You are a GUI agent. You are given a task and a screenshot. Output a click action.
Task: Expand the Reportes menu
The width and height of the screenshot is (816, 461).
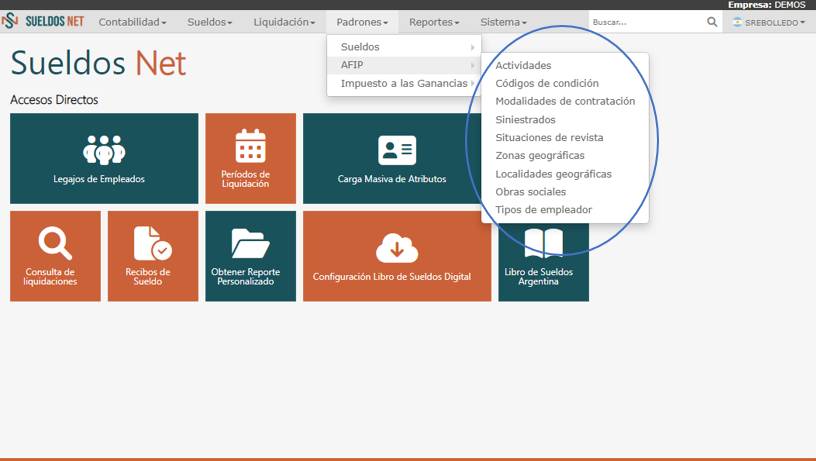tap(434, 22)
